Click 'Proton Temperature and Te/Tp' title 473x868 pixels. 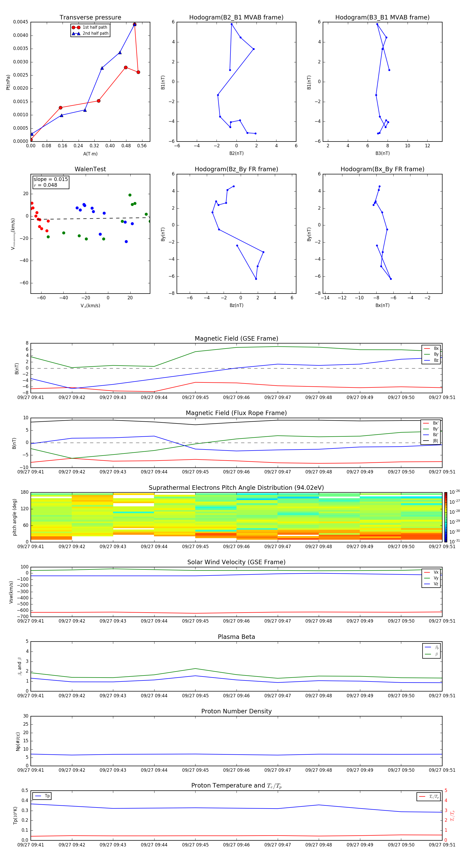pyautogui.click(x=236, y=785)
